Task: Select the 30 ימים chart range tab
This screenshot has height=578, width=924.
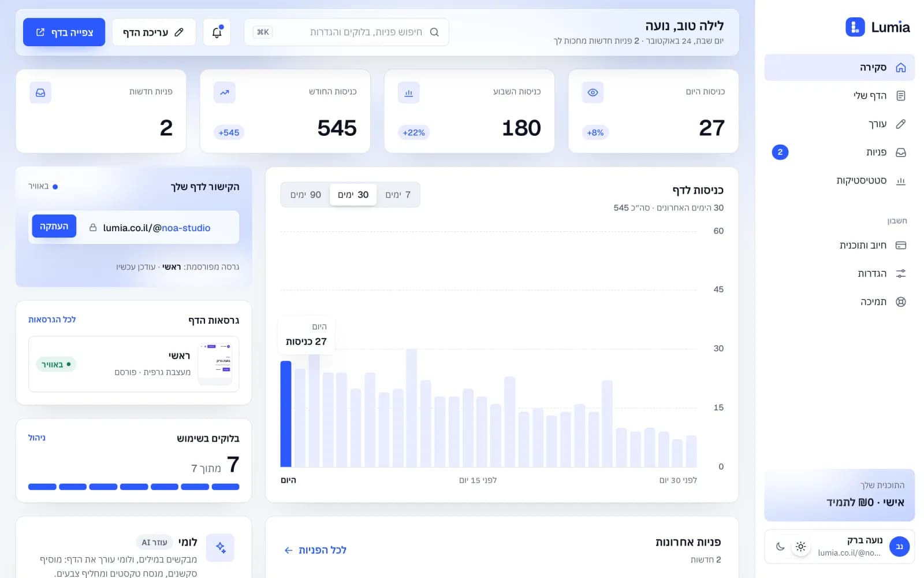Action: (353, 195)
